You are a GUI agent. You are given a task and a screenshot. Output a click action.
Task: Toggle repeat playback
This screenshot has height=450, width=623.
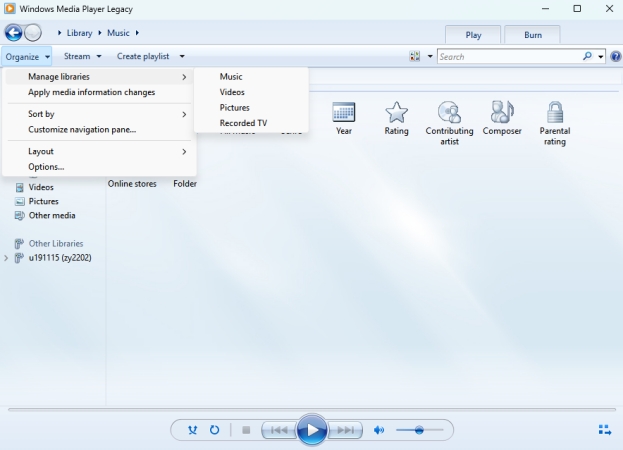(215, 430)
